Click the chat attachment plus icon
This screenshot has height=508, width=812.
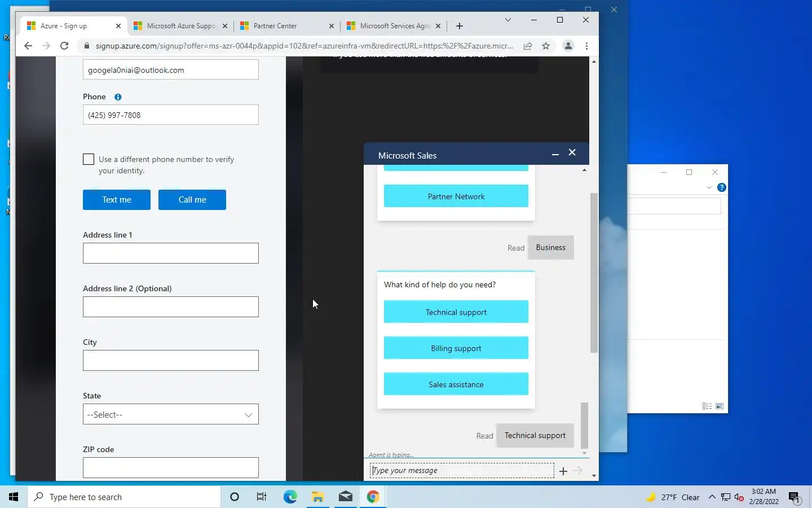coord(563,471)
